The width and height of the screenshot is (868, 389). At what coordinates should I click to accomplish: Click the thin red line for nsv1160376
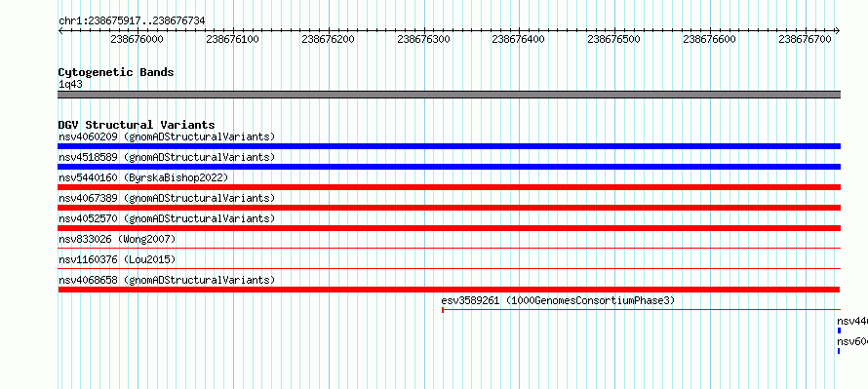click(449, 269)
